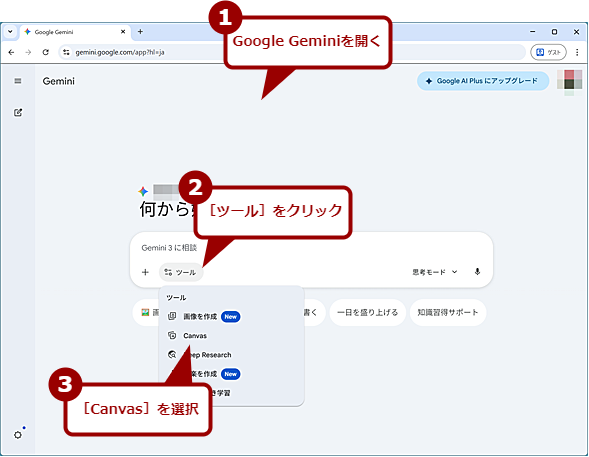
Task: Open the browser tab search dropdown arrow
Action: [10, 32]
